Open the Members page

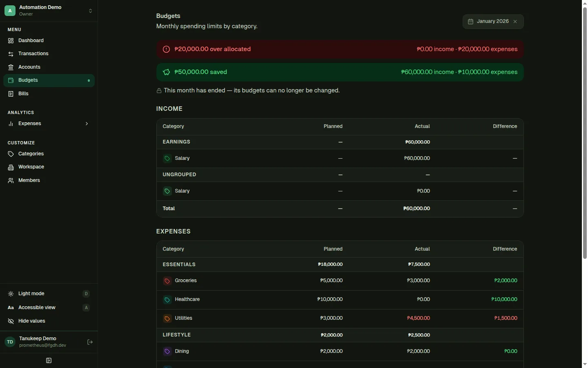coord(49,180)
